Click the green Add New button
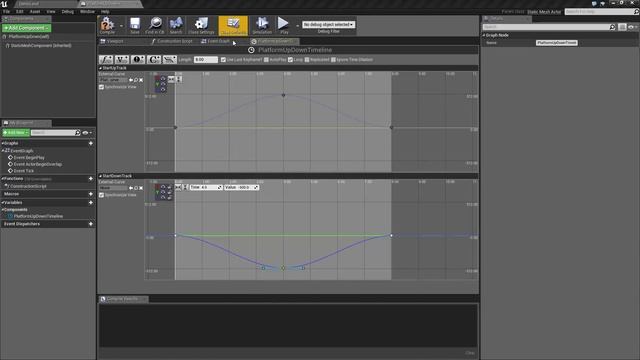Viewport: 640px width, 360px height. click(16, 133)
